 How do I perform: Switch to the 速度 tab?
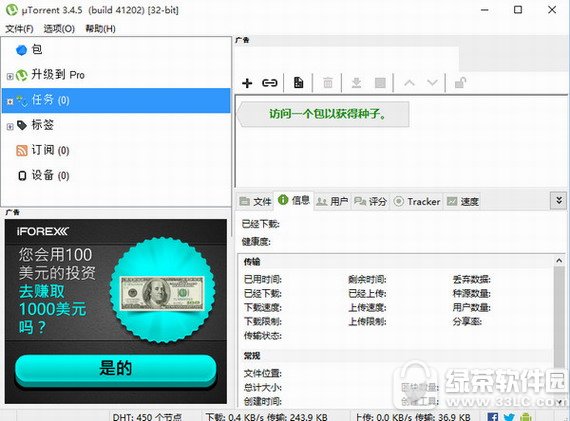pyautogui.click(x=462, y=201)
